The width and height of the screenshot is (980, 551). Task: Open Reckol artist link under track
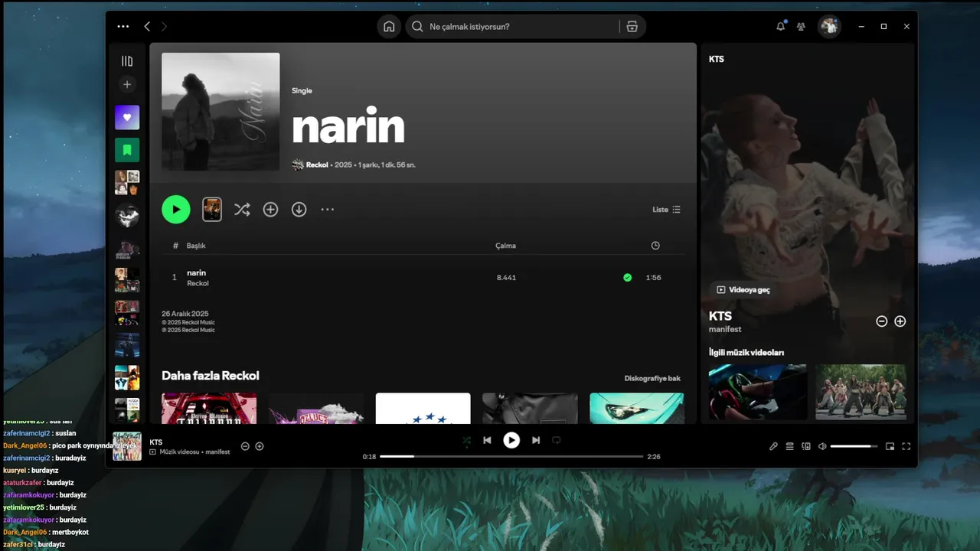198,283
